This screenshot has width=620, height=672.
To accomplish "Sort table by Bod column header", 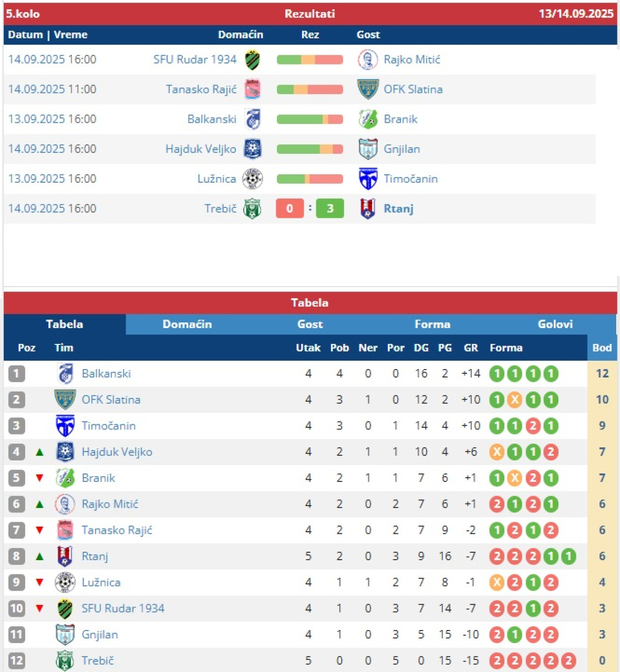I will [602, 348].
